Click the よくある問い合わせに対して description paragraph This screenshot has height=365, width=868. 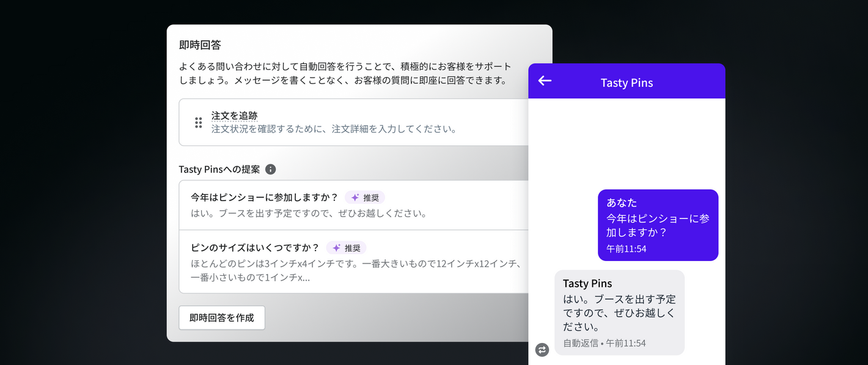[x=345, y=73]
